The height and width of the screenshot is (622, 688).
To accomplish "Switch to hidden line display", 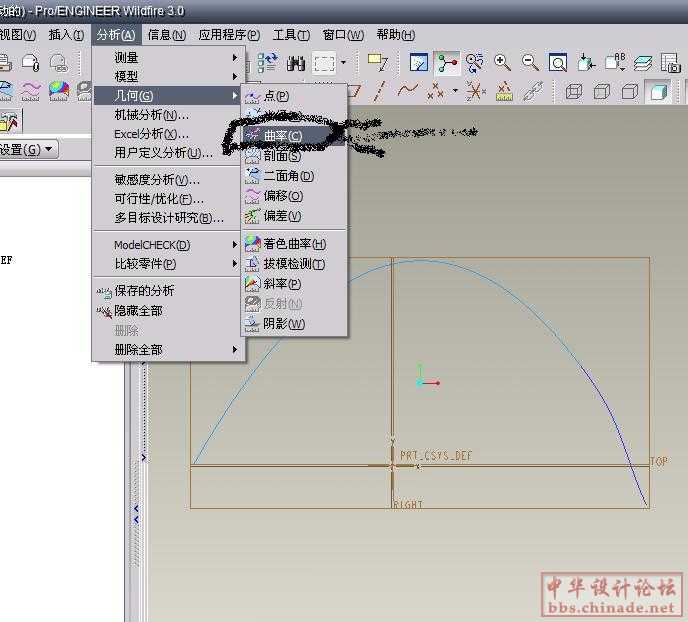I will (602, 92).
